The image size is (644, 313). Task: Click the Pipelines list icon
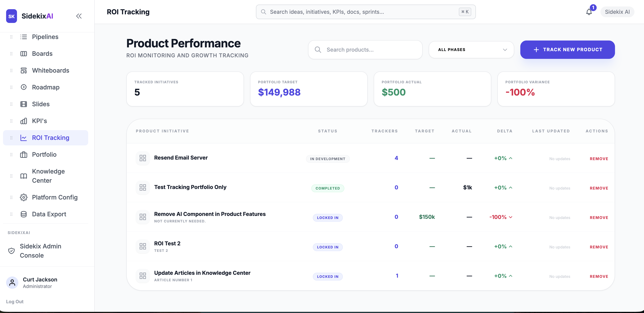[23, 37]
